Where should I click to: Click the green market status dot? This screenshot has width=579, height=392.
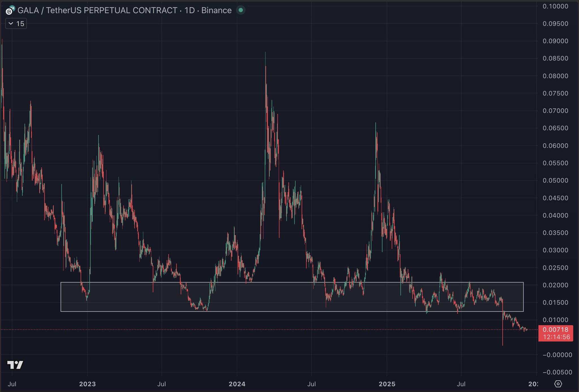241,10
